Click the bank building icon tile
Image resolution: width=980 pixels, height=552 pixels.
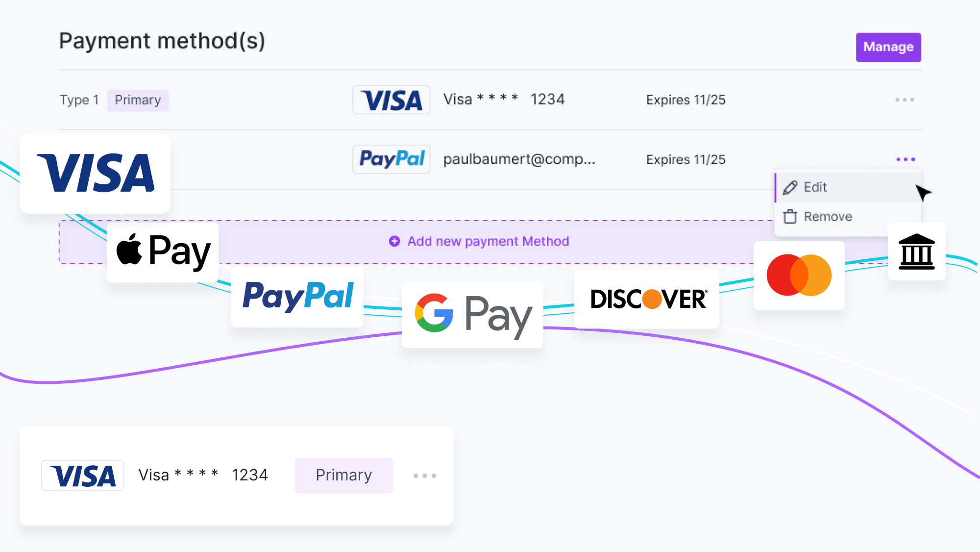(x=916, y=251)
